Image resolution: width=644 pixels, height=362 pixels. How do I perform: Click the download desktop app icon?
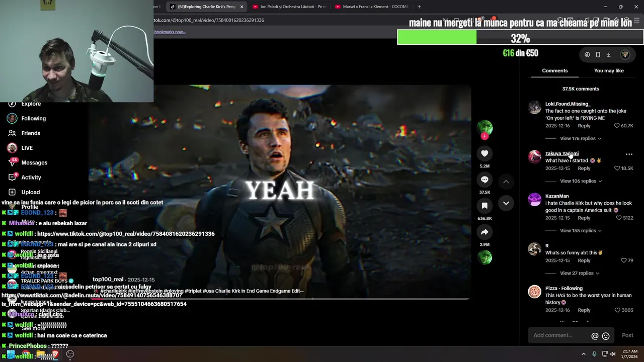pos(608,55)
